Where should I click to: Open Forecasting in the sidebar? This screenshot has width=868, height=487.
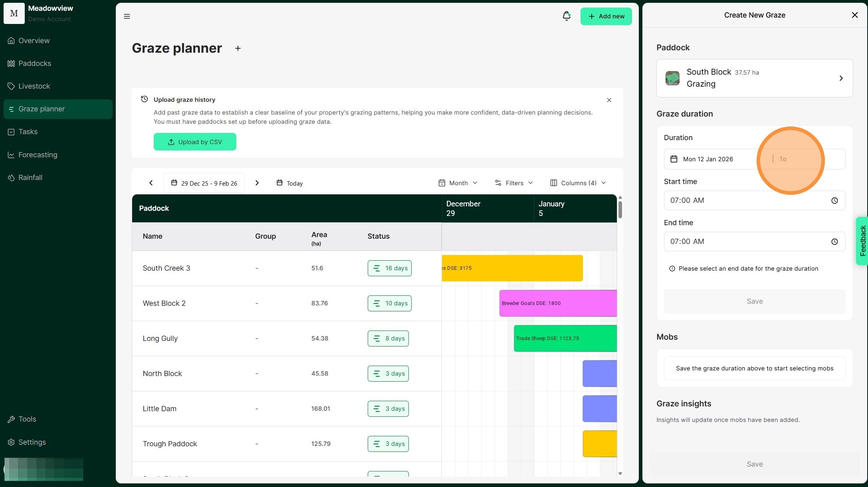point(38,155)
